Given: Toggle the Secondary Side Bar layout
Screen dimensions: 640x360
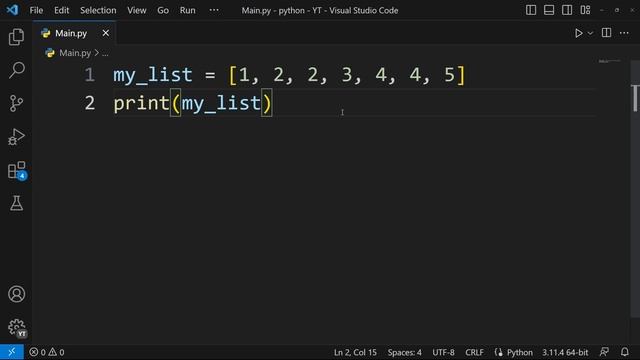Looking at the screenshot, I should pos(567,10).
